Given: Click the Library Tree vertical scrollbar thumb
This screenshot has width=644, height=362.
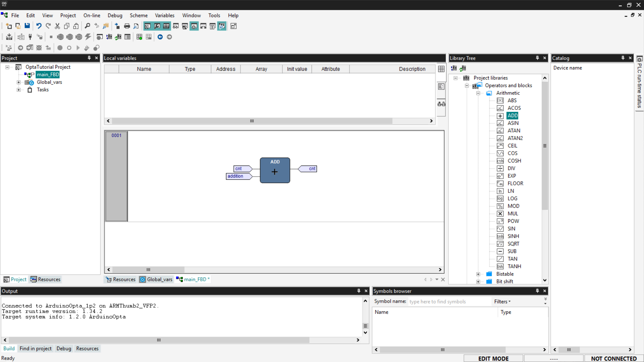Looking at the screenshot, I should tap(545, 146).
